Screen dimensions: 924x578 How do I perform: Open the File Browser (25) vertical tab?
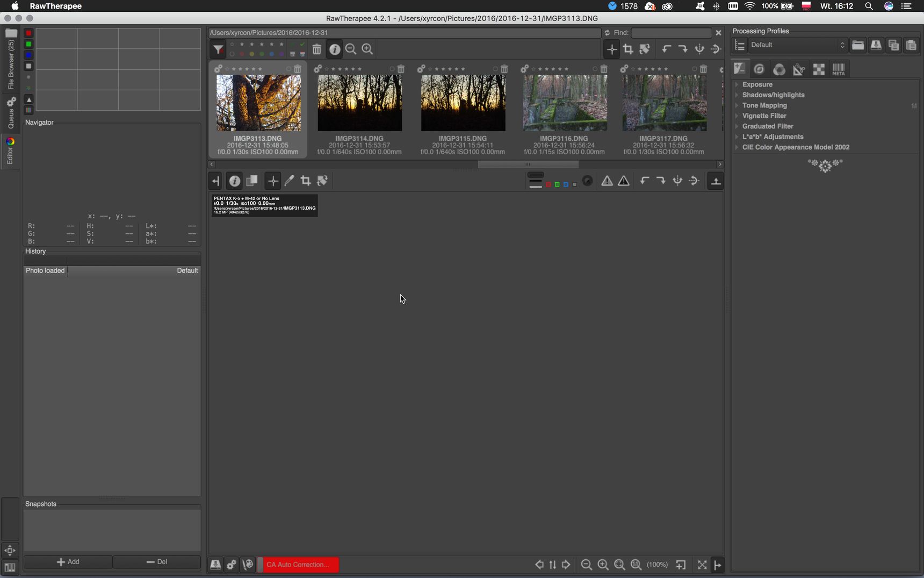[x=10, y=60]
